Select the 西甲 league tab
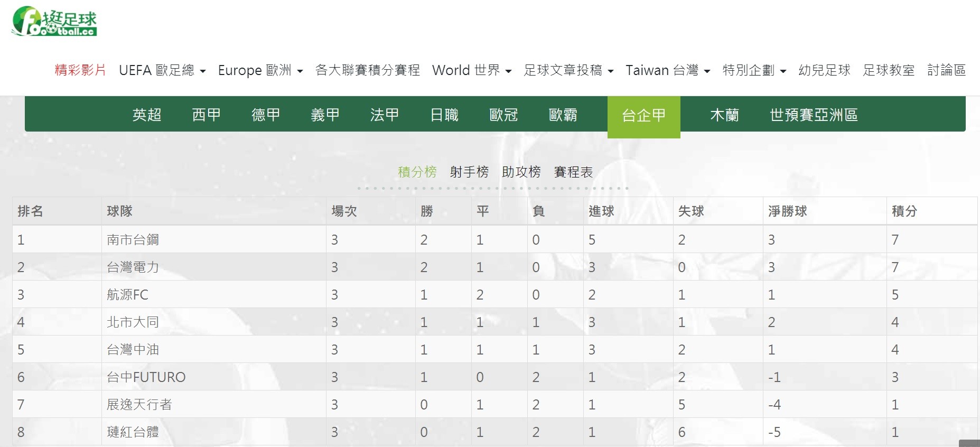 tap(206, 115)
